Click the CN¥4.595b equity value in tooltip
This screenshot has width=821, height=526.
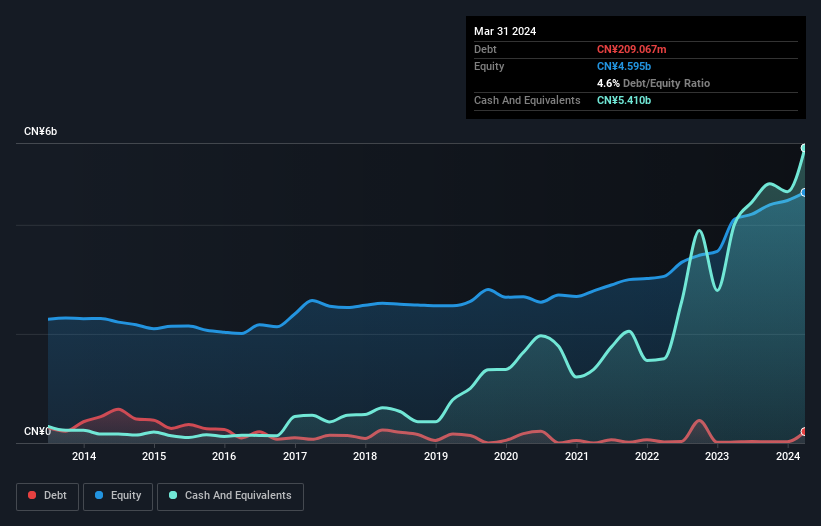click(x=624, y=66)
